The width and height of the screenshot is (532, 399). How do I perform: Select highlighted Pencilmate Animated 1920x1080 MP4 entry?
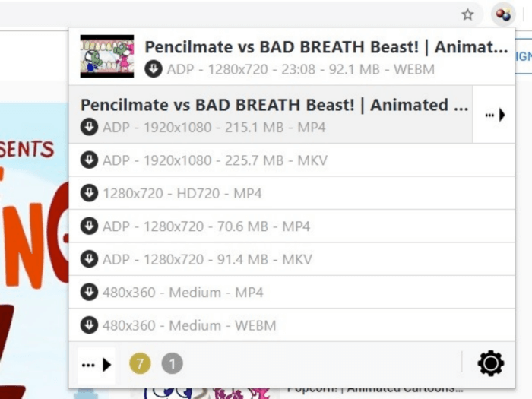pyautogui.click(x=271, y=115)
